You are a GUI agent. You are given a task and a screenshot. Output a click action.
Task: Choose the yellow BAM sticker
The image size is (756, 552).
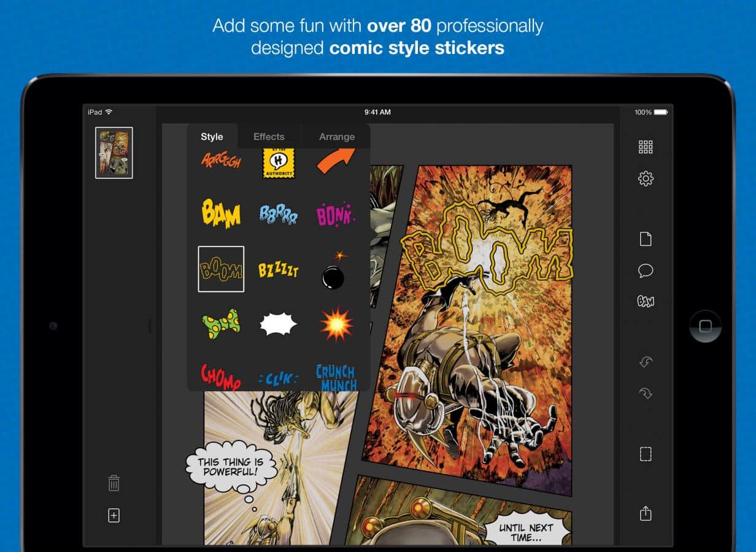[221, 213]
